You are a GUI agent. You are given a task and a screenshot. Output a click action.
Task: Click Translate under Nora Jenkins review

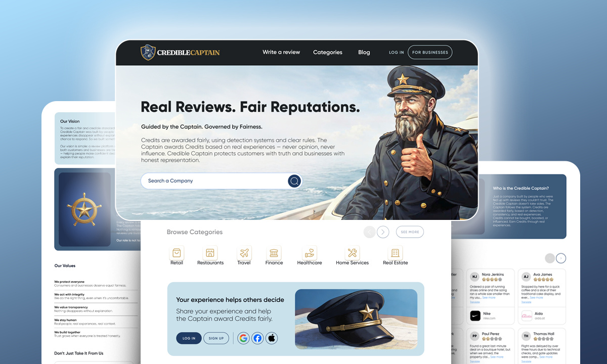click(x=475, y=302)
